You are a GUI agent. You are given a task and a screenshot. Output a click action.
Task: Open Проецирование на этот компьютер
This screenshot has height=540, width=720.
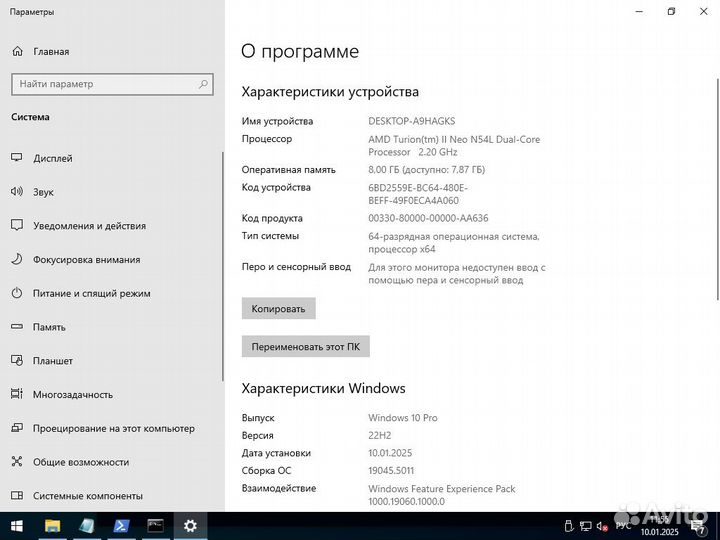[103, 428]
